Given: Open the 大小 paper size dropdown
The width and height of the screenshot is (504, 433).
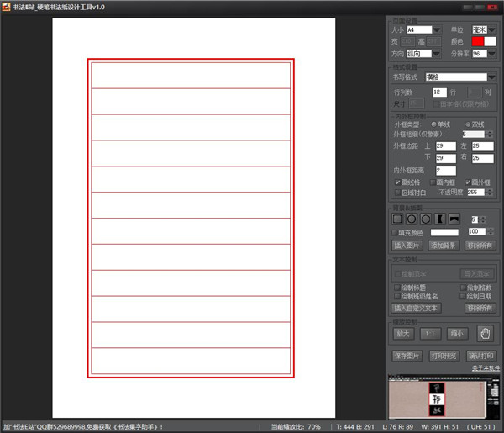Looking at the screenshot, I should click(x=437, y=30).
